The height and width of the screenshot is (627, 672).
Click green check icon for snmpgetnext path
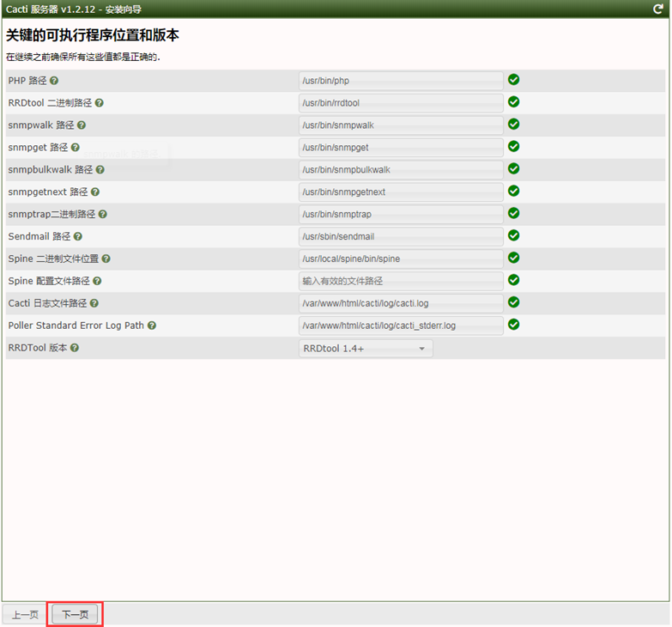tap(513, 192)
